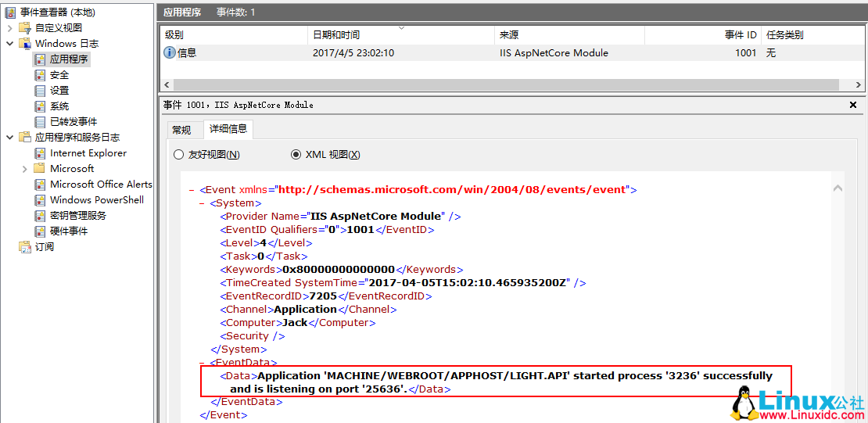Viewport: 868px width, 423px height.
Task: Sort by the 来源 column header
Action: [x=569, y=35]
